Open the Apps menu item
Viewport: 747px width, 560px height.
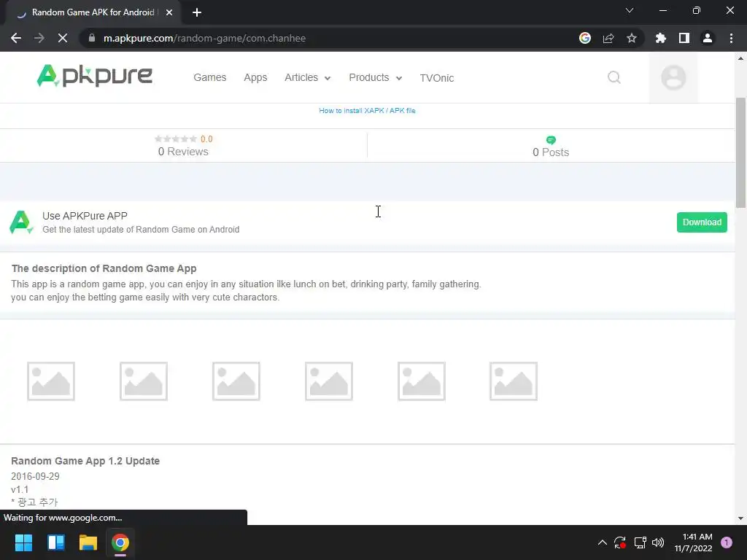(x=255, y=77)
